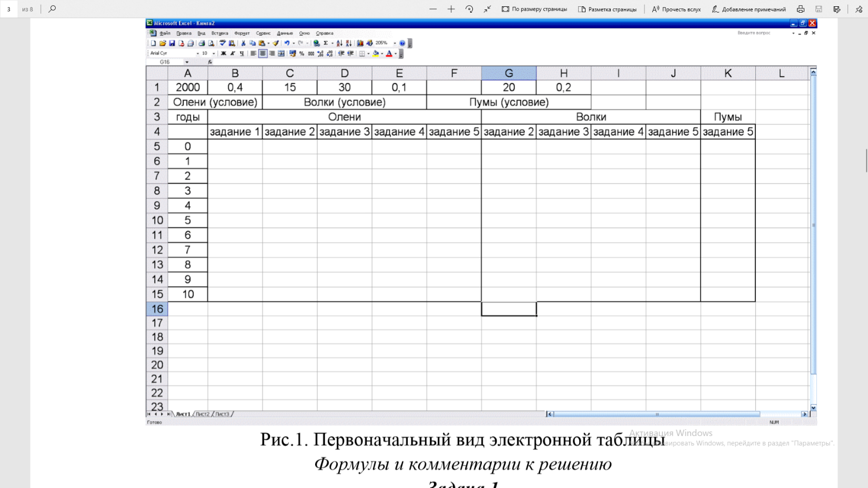The image size is (868, 488).
Task: Click Excel's AutoSum sigma icon
Action: pos(326,43)
